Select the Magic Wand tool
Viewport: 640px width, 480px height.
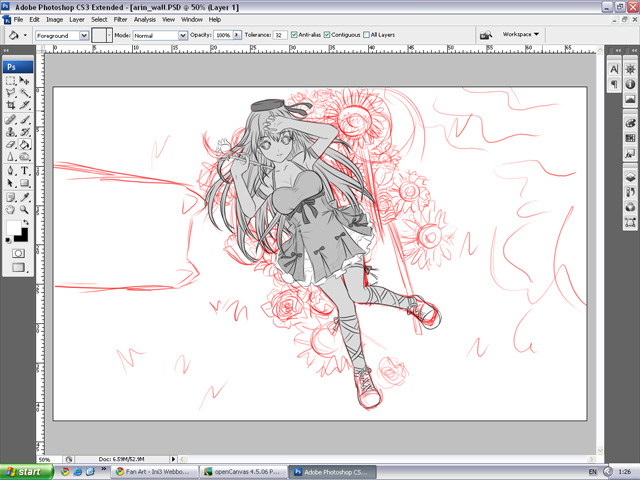[24, 93]
